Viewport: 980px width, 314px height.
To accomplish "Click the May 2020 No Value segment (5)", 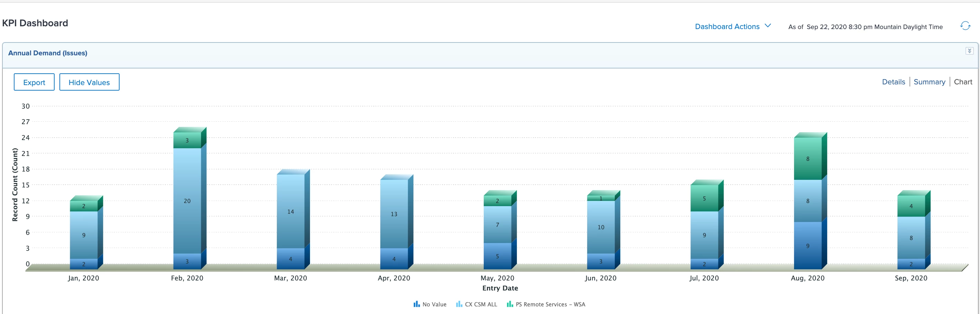I will click(x=497, y=256).
